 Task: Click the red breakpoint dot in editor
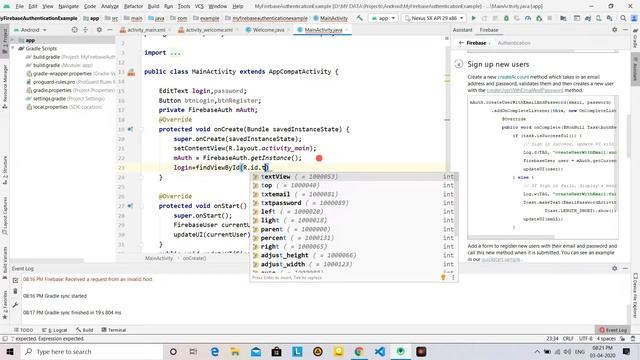(x=319, y=158)
